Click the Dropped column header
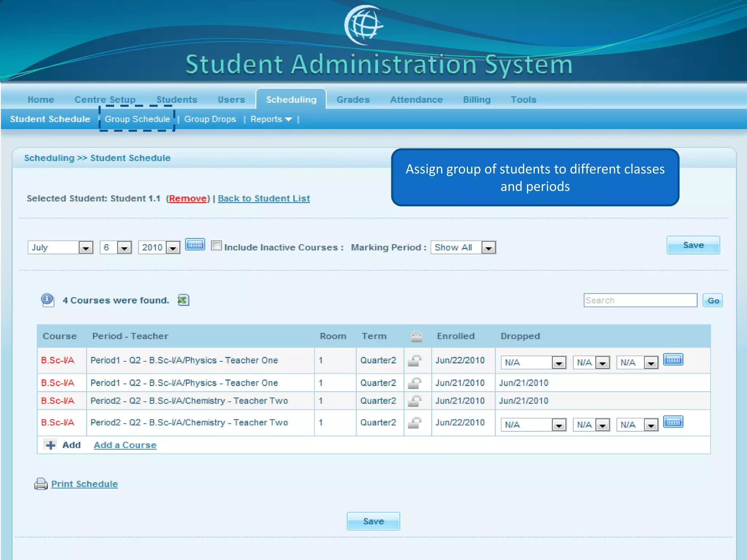 [520, 336]
